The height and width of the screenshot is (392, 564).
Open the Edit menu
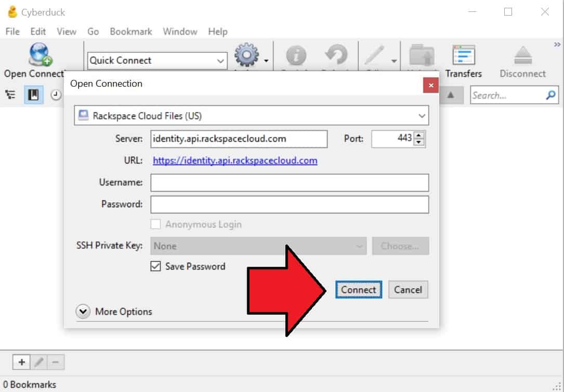pos(38,32)
